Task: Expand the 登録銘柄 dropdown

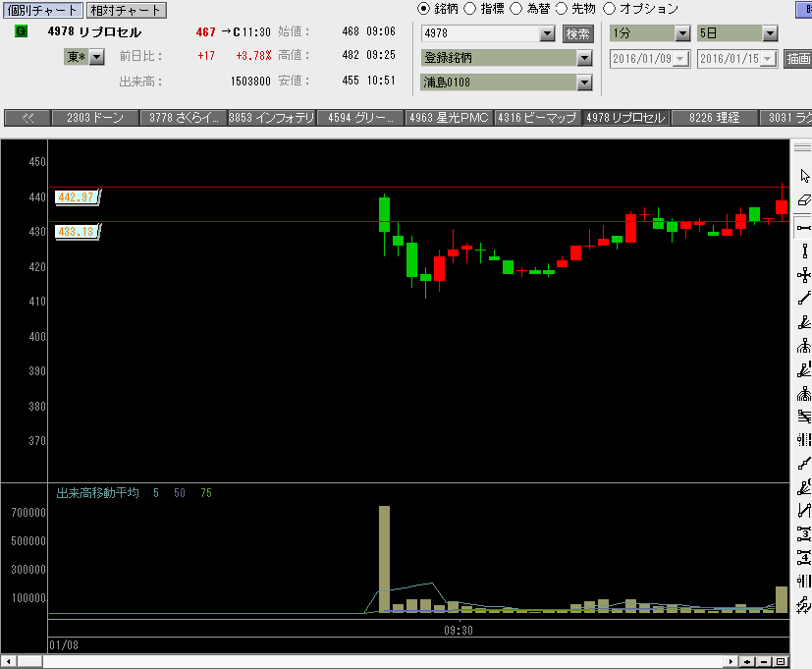Action: click(x=584, y=58)
